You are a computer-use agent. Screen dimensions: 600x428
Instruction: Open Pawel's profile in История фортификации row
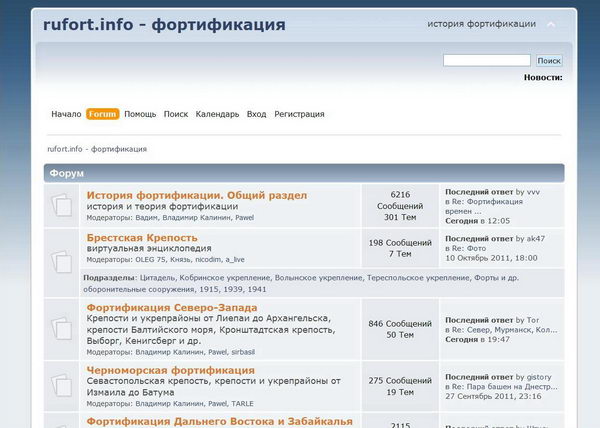[x=245, y=218]
